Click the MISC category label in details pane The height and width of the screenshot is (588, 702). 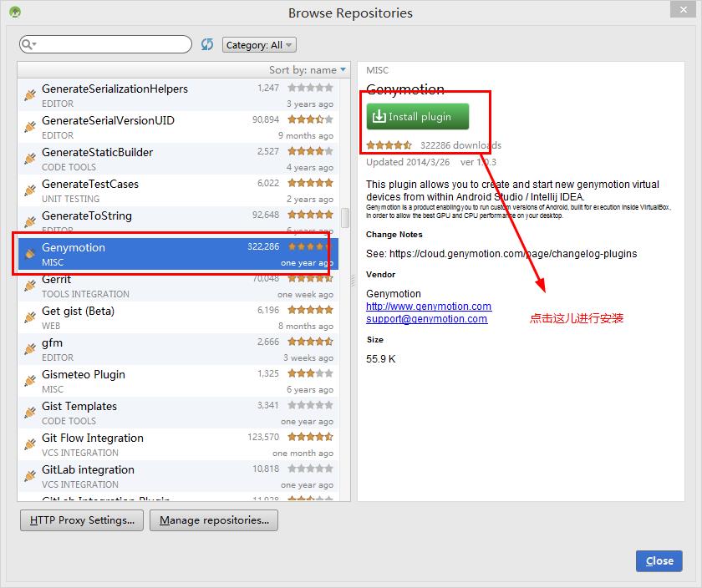[x=378, y=70]
